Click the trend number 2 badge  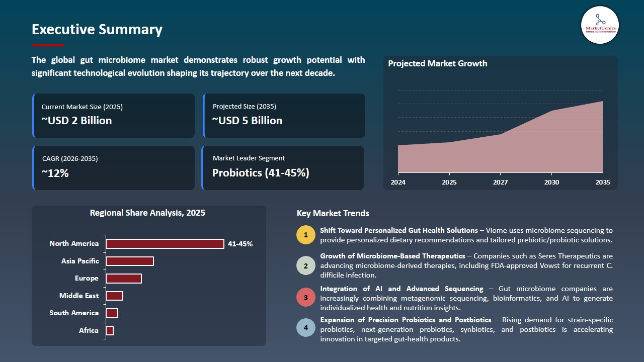click(x=306, y=266)
